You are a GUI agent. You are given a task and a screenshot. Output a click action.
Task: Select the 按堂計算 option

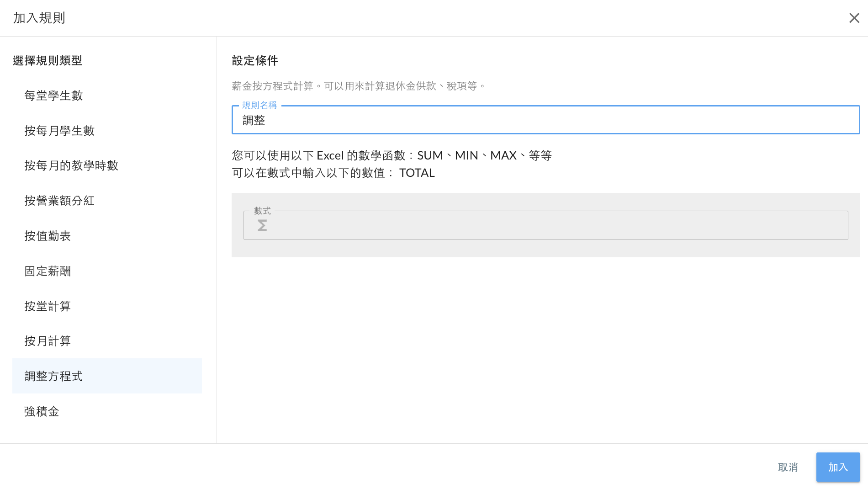click(107, 306)
